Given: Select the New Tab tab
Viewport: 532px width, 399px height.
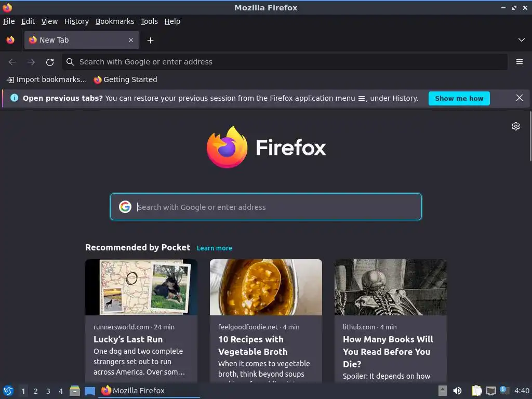Looking at the screenshot, I should coord(82,40).
